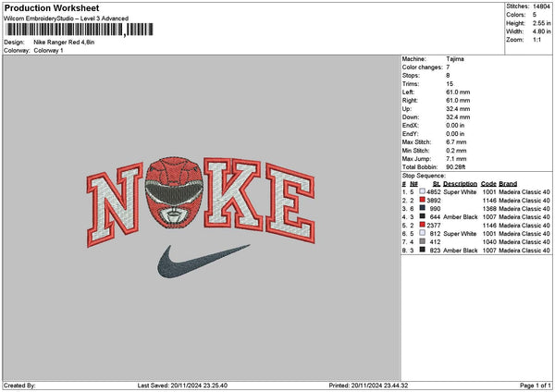Click the embroidered letter 'N' in design
This screenshot has height=392, width=555.
tap(114, 205)
